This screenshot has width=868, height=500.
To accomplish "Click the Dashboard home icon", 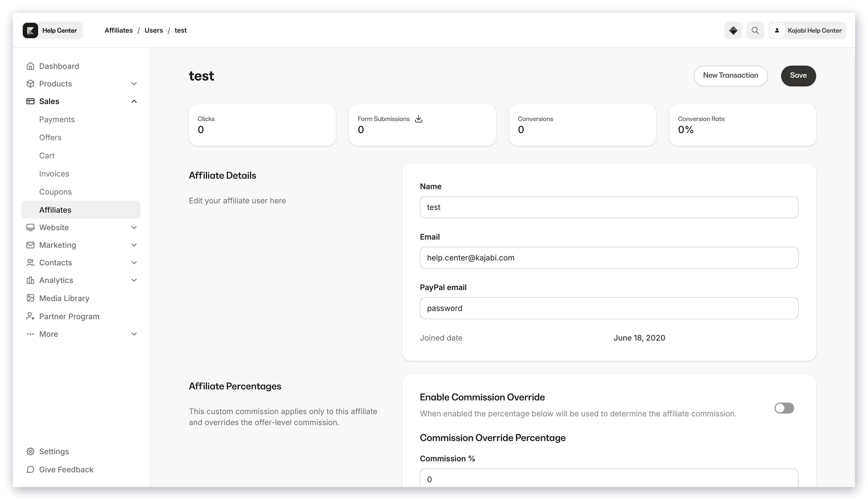I will (30, 66).
